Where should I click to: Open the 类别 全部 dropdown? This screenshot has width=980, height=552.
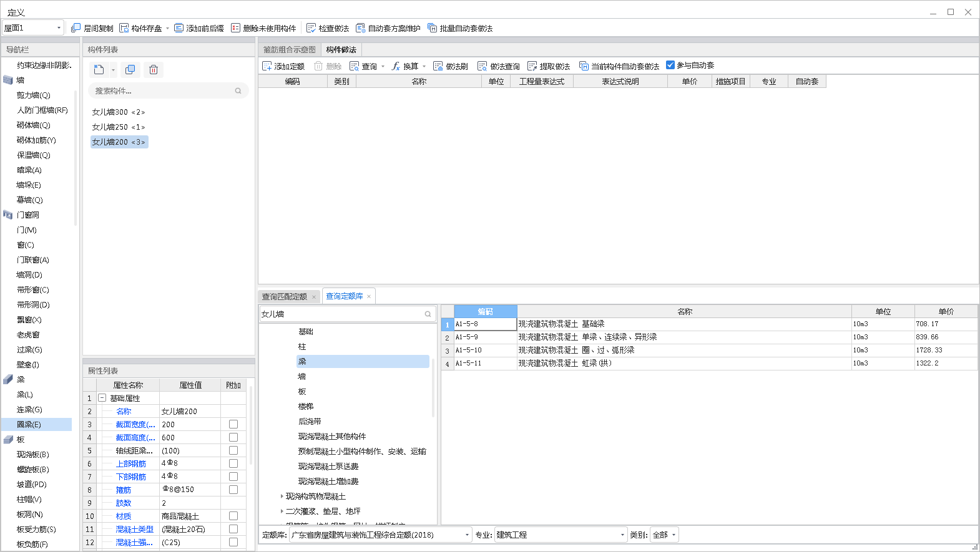coord(674,535)
